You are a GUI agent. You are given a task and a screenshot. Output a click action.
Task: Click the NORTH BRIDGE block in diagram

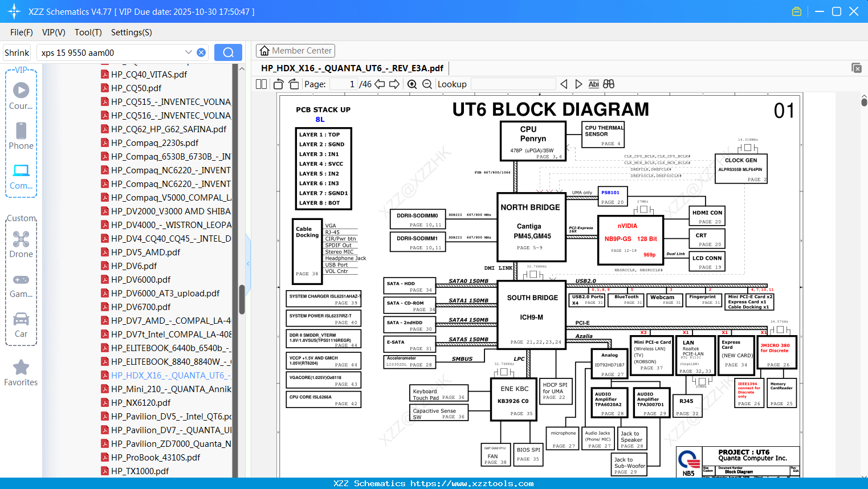click(x=531, y=227)
